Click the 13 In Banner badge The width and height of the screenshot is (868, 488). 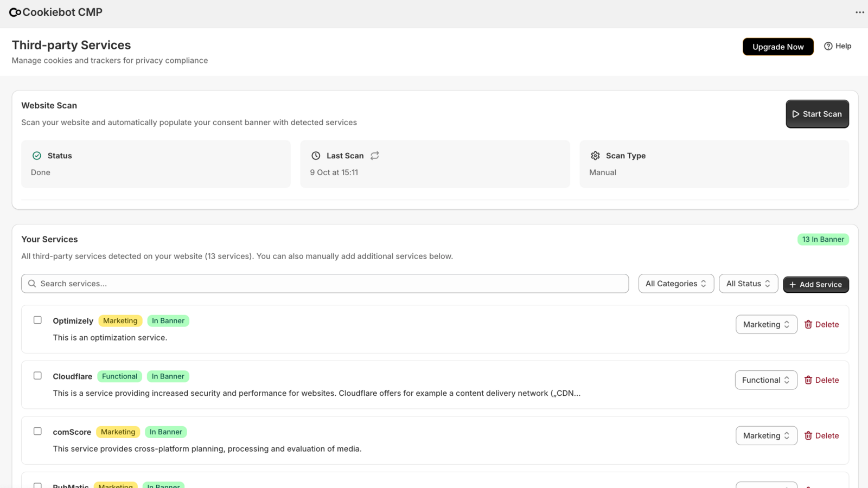pyautogui.click(x=823, y=239)
